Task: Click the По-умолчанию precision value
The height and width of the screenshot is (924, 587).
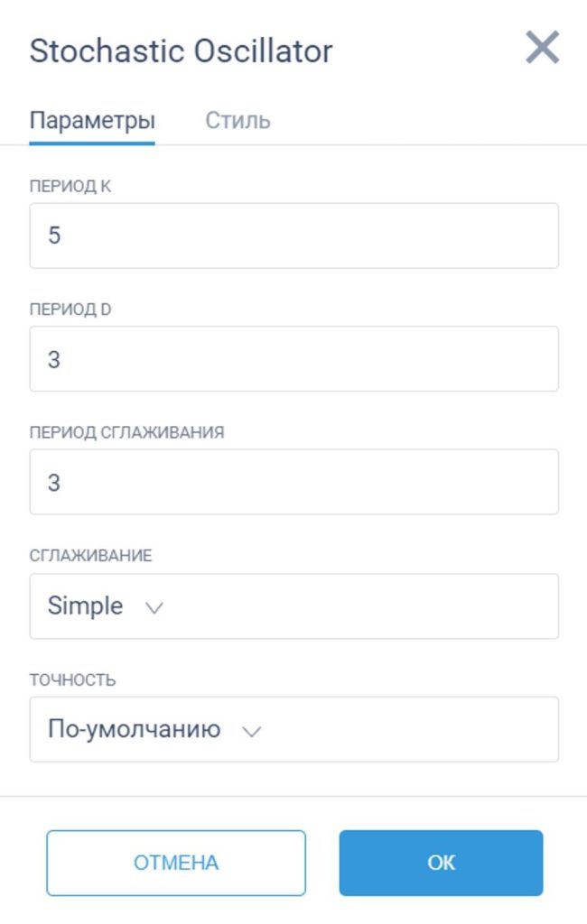Action: pos(134,730)
